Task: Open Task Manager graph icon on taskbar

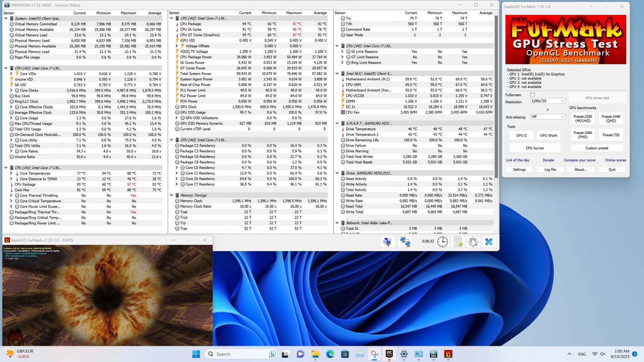Action: (360, 354)
